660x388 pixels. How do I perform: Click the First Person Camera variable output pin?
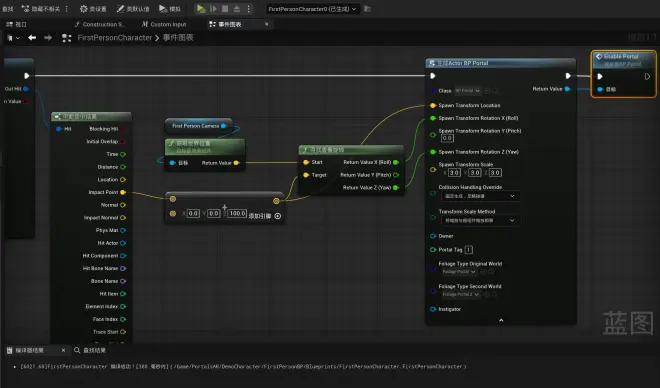click(224, 126)
